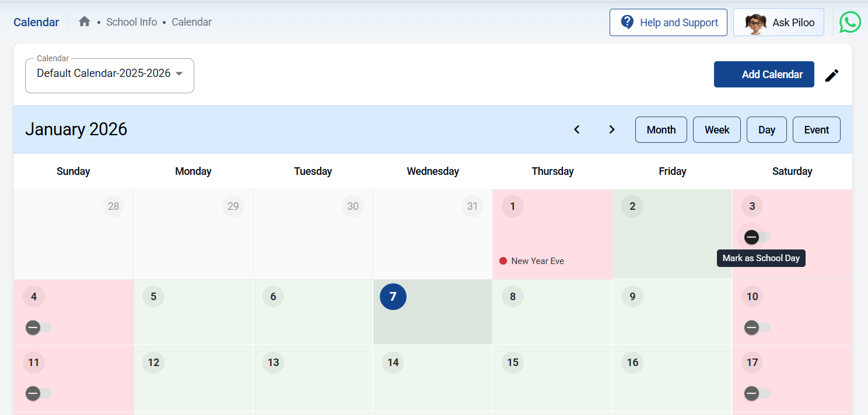Click the red New Year Eve event dot
868x415 pixels.
tap(503, 261)
